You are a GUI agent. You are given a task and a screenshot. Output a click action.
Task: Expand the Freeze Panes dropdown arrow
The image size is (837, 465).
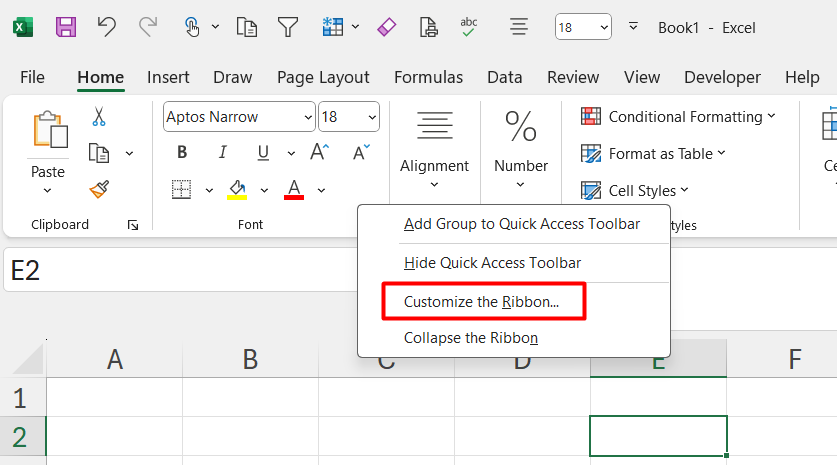[x=356, y=27]
